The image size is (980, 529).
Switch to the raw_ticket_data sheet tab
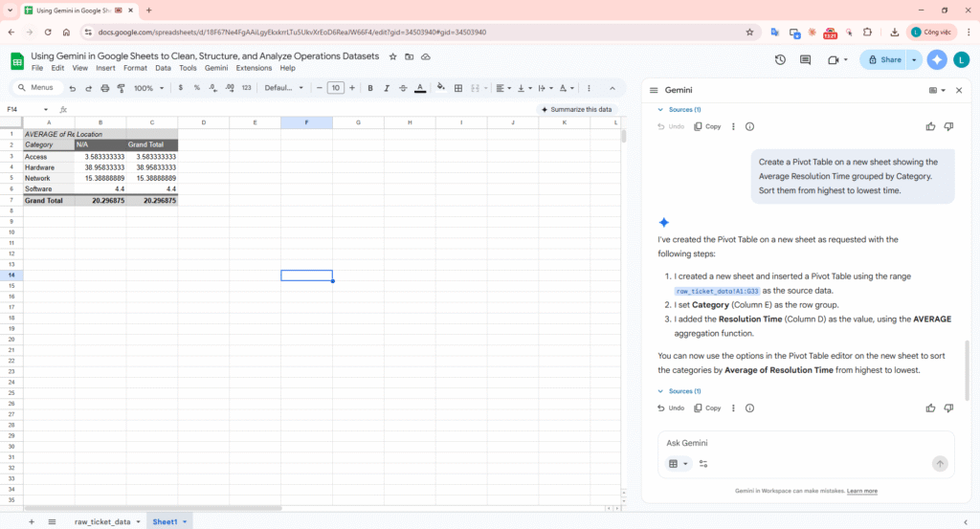[x=102, y=521]
